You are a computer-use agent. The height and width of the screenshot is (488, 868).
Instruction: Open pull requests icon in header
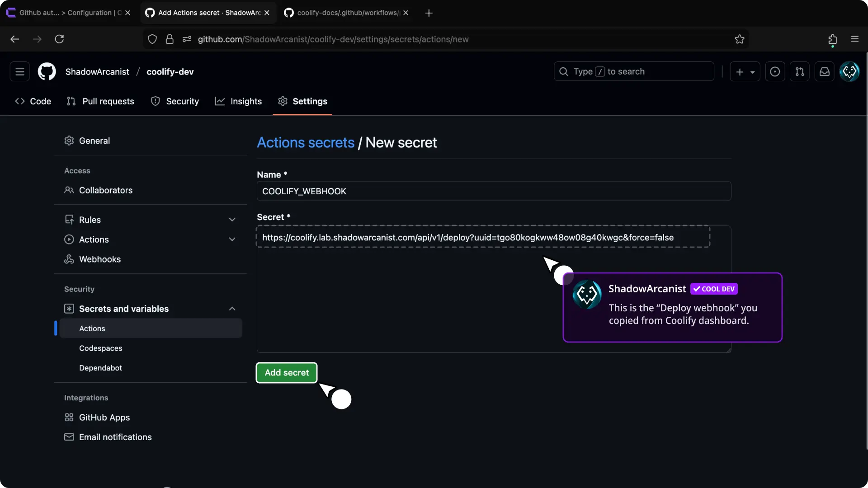[x=799, y=71]
